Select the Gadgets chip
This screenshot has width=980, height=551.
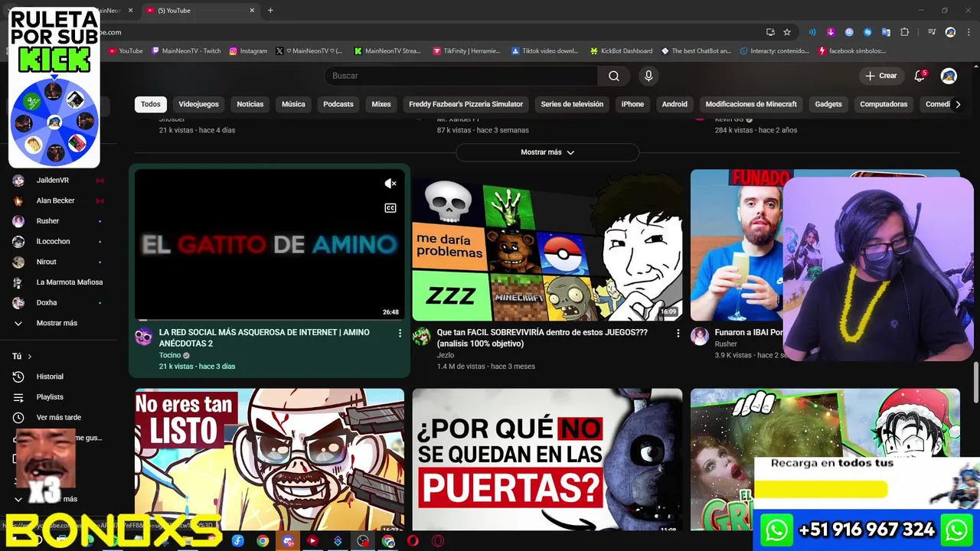point(828,104)
